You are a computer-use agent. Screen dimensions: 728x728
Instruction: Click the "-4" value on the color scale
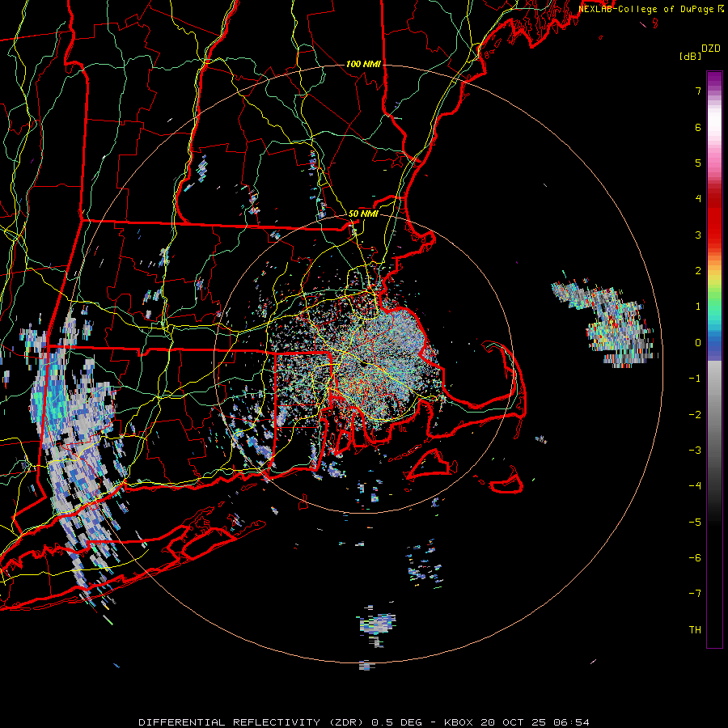coord(695,486)
